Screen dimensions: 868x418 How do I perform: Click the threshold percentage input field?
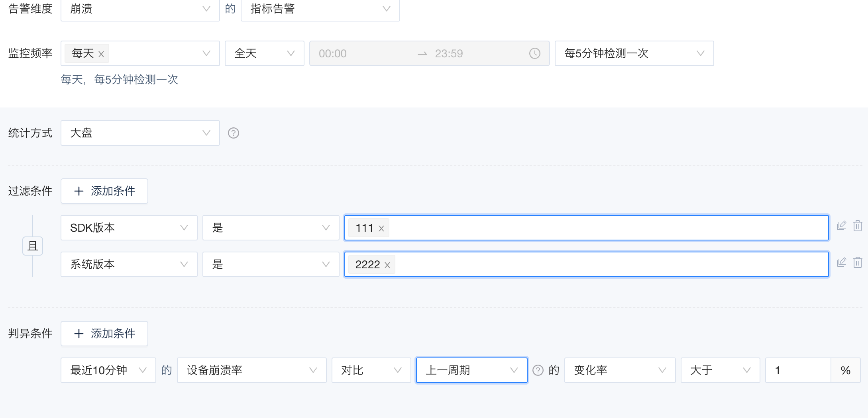[797, 370]
